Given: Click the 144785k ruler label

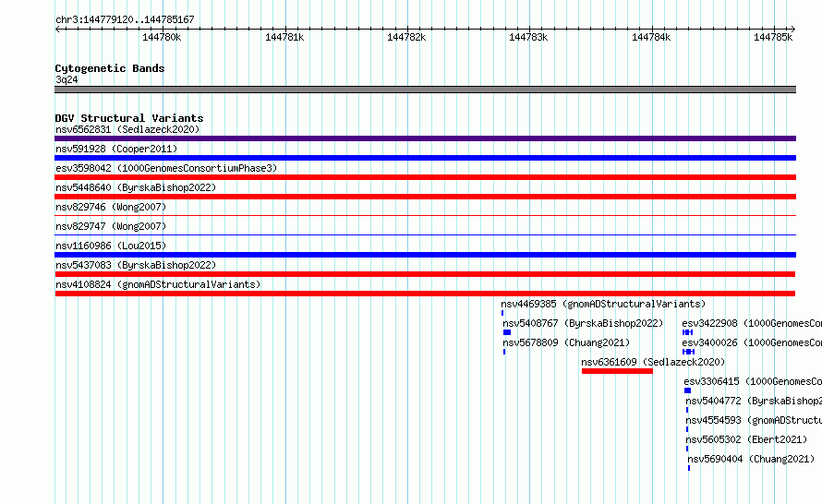Looking at the screenshot, I should [773, 37].
